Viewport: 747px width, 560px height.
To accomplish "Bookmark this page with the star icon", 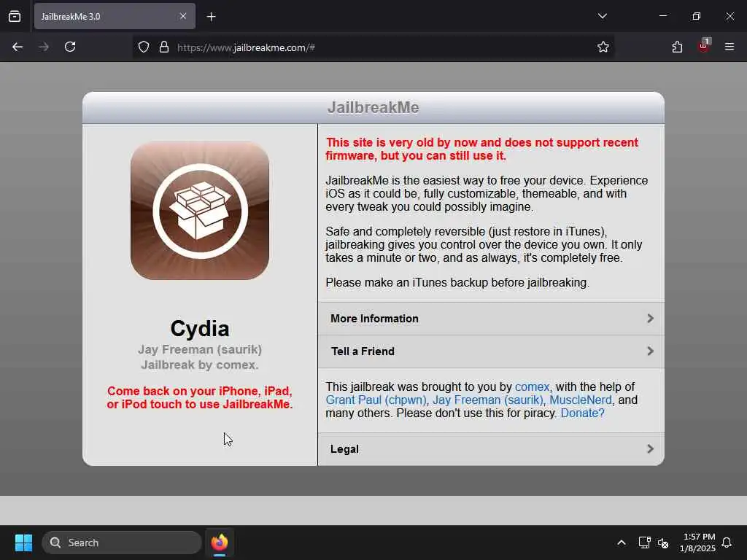I will pos(603,47).
